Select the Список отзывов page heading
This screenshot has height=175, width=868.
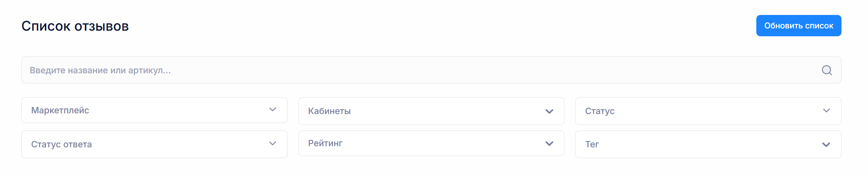[75, 26]
